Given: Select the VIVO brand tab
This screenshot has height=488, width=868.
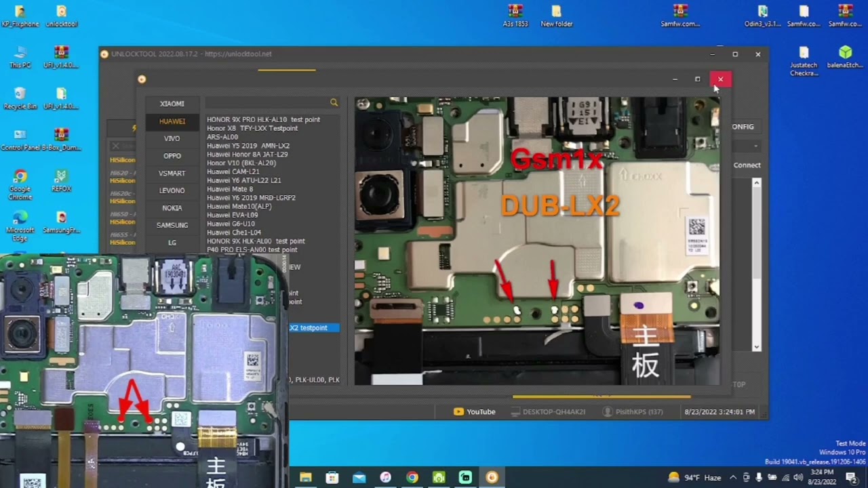Looking at the screenshot, I should click(172, 138).
